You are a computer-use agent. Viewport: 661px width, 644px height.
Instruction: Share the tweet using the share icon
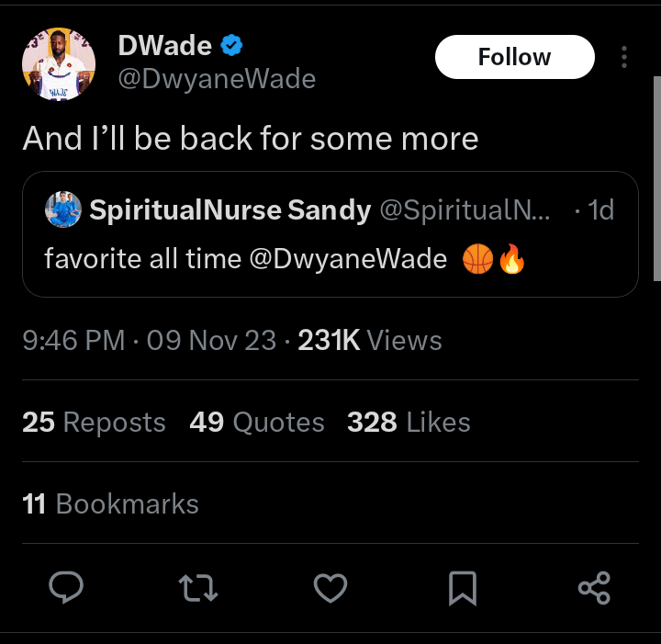(x=595, y=587)
